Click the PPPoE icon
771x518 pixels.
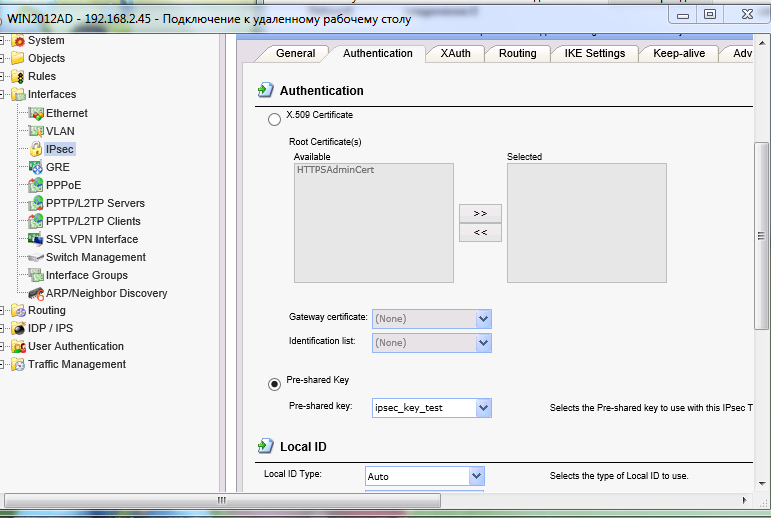(36, 185)
